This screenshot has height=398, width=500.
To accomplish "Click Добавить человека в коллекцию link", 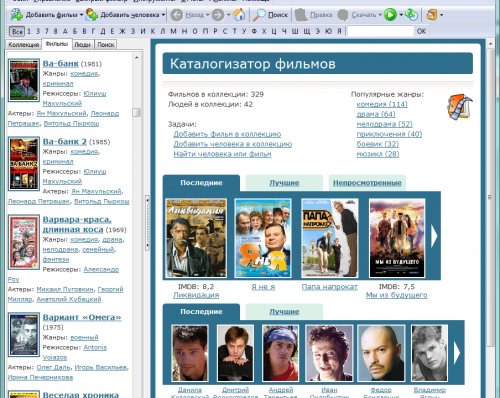I will click(x=232, y=144).
